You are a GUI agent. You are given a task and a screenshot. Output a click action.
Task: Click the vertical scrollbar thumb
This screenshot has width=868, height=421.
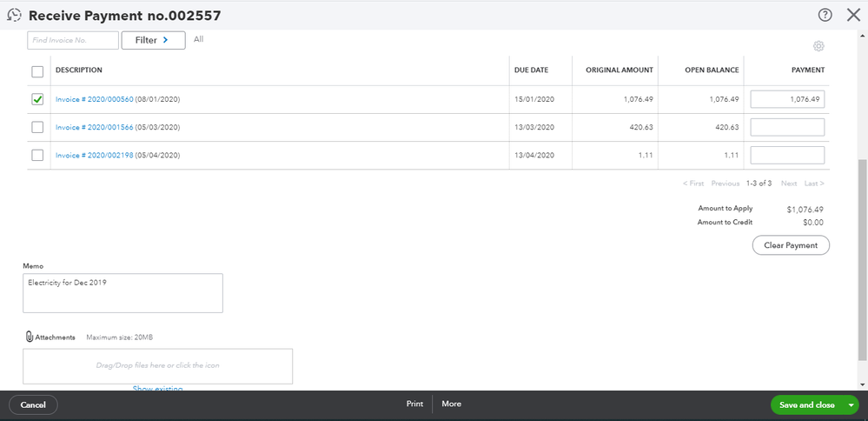point(862,261)
